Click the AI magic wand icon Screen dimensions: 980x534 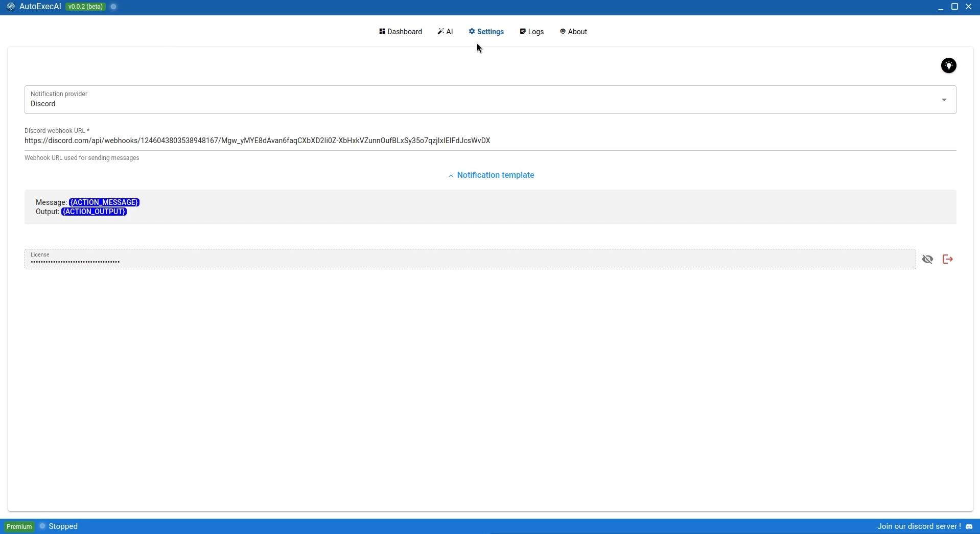tap(440, 32)
